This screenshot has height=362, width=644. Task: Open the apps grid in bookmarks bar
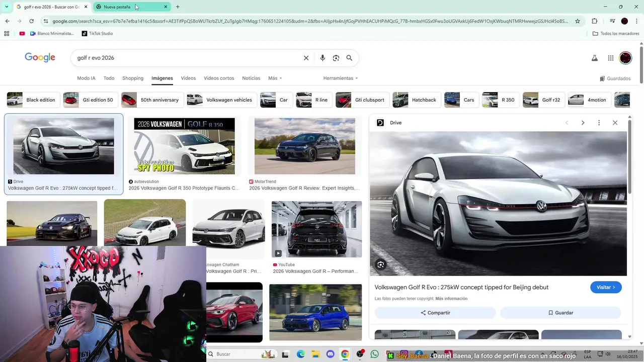pos(7,34)
